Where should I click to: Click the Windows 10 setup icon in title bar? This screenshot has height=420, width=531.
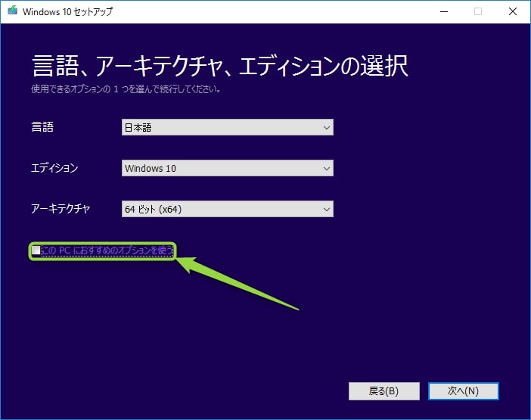click(x=11, y=12)
